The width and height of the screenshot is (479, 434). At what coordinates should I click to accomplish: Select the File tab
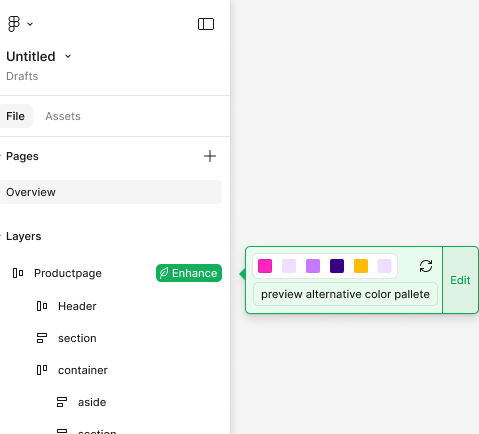click(x=16, y=116)
